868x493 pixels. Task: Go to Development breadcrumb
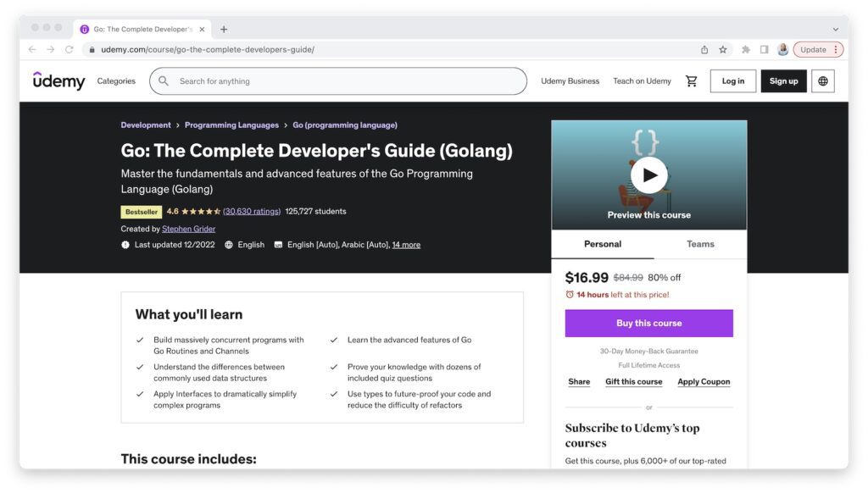click(x=146, y=125)
